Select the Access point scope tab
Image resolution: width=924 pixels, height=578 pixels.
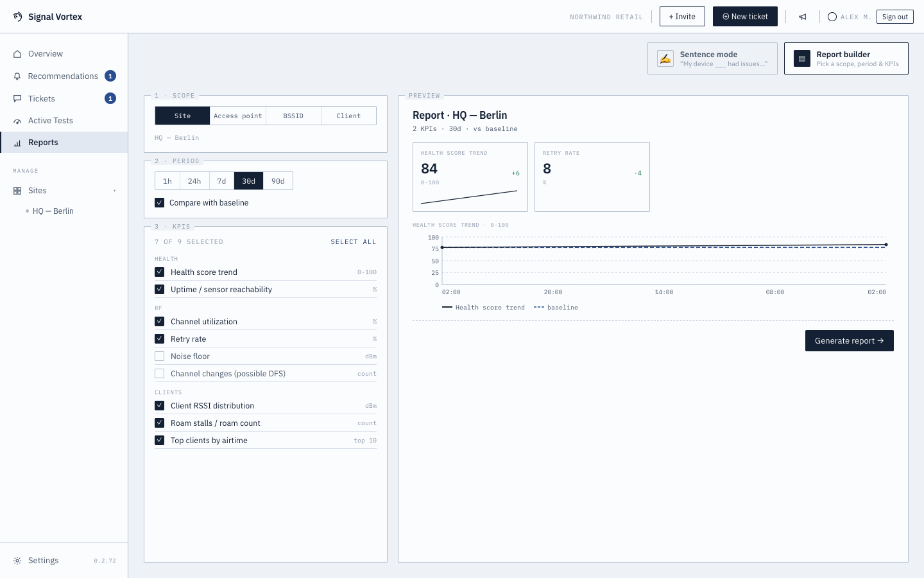pos(238,116)
